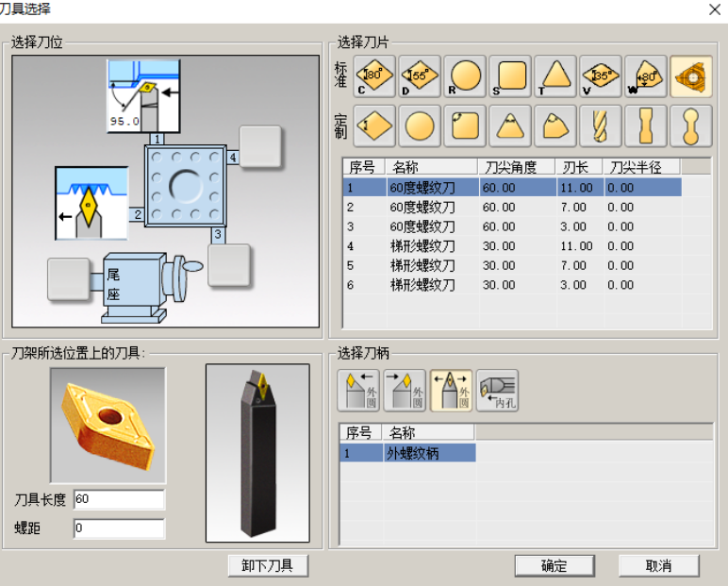Screen dimensions: 728x586
Task: Pick the round R-type insert
Action: click(x=465, y=75)
